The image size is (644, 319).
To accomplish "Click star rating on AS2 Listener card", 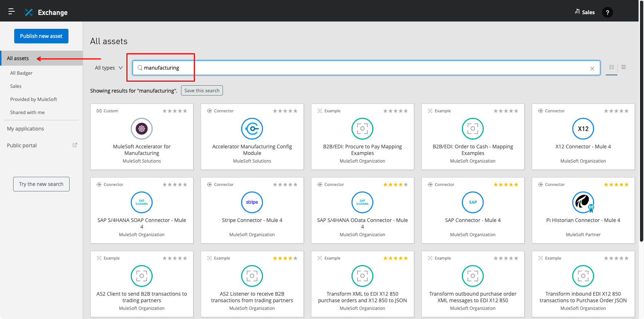I will pyautogui.click(x=285, y=258).
